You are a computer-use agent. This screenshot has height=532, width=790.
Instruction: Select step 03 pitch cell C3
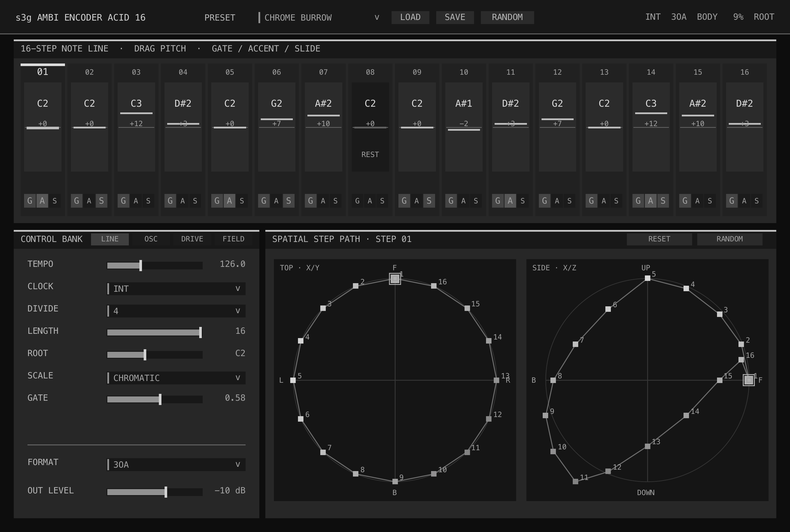pyautogui.click(x=136, y=127)
